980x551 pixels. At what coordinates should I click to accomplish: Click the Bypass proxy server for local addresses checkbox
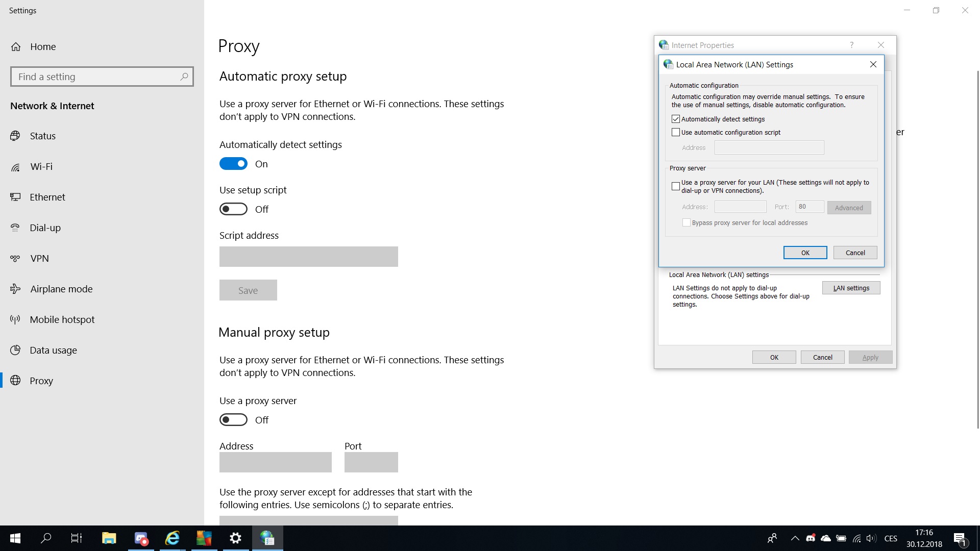(x=687, y=222)
